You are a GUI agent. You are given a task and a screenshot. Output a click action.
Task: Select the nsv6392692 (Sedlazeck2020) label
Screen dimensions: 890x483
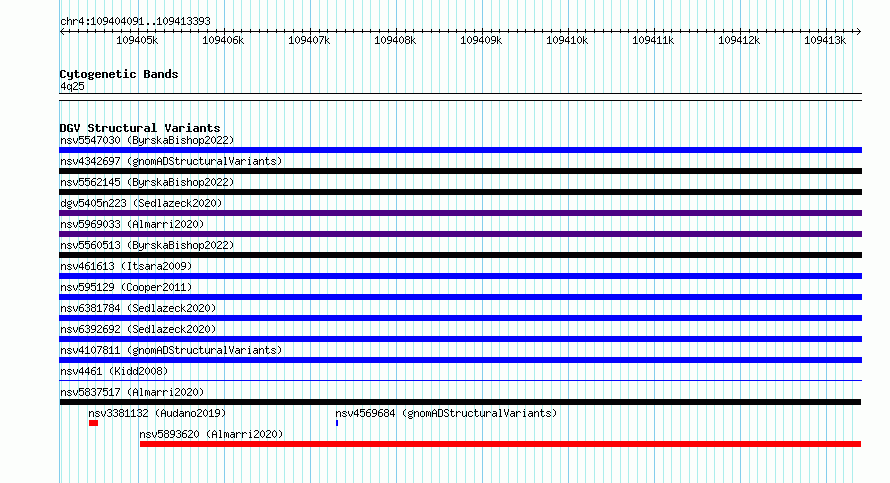point(138,329)
